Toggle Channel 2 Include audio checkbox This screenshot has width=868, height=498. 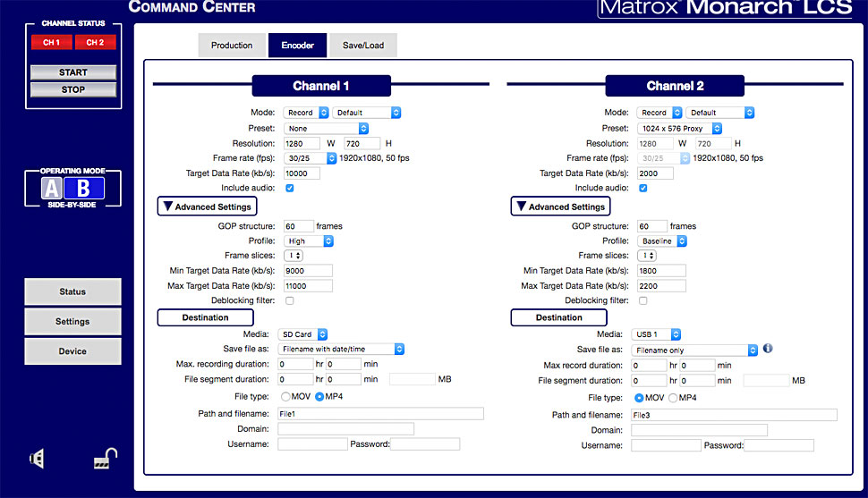click(x=643, y=188)
